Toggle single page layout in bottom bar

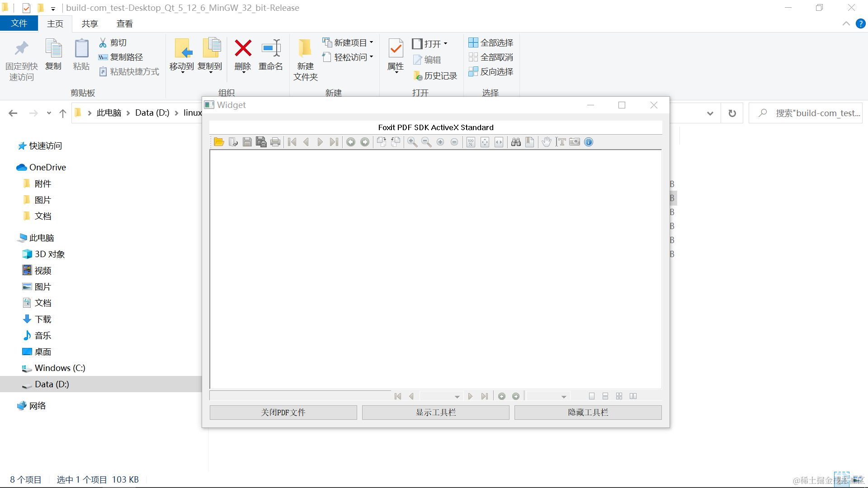(x=591, y=396)
